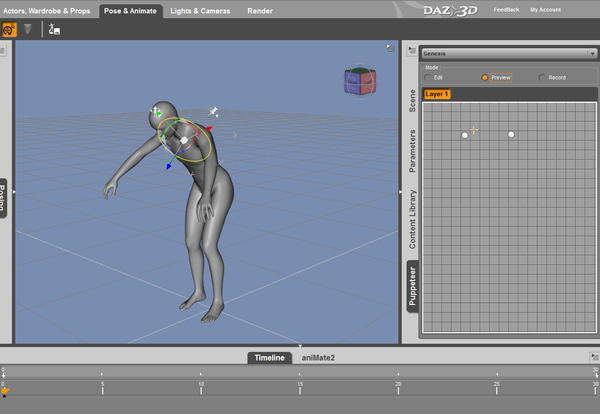The width and height of the screenshot is (600, 414).
Task: Switch to Pose & Animate tab
Action: coord(130,11)
